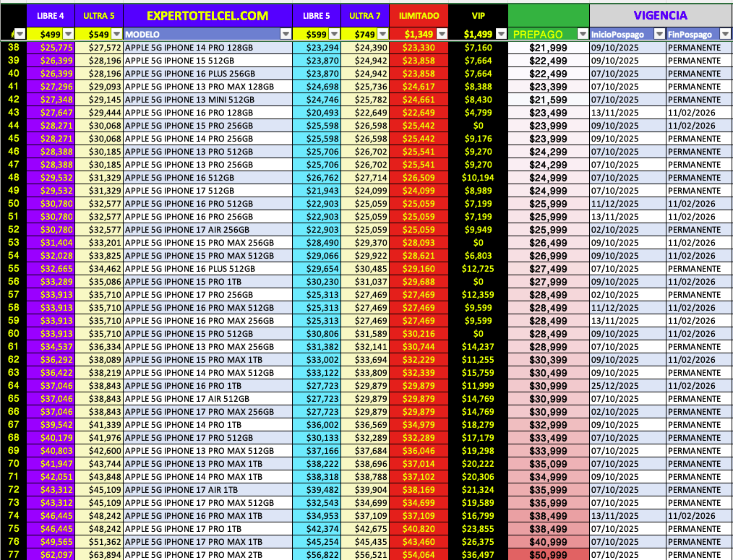733x560 pixels.
Task: Select row number 38 header
Action: tap(13, 47)
